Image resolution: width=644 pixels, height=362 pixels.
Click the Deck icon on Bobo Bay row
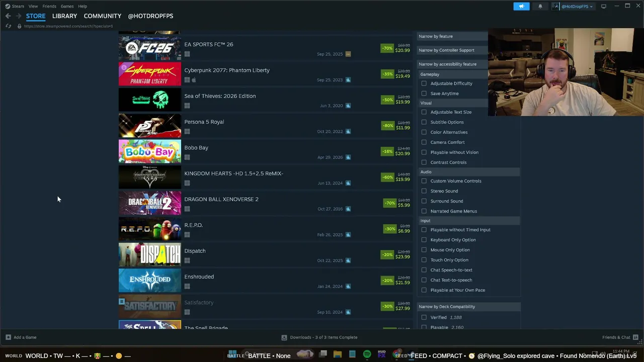point(348,157)
